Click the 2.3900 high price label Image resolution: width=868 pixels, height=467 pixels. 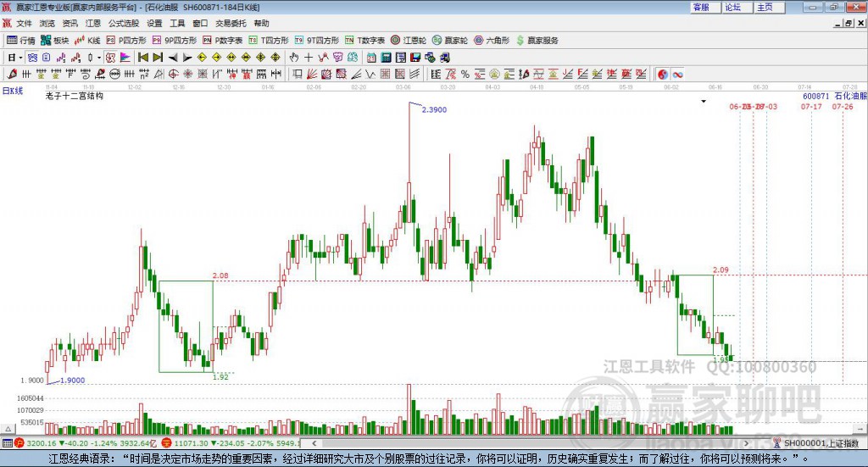[434, 109]
